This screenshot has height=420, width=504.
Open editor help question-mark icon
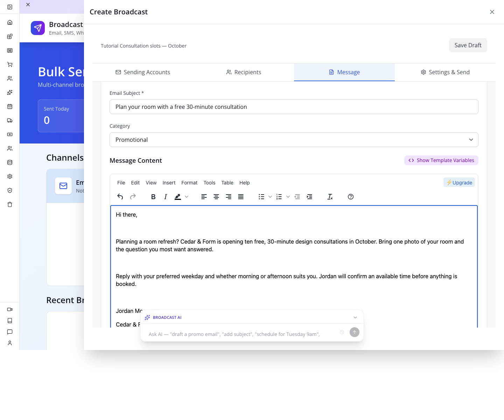pos(351,197)
